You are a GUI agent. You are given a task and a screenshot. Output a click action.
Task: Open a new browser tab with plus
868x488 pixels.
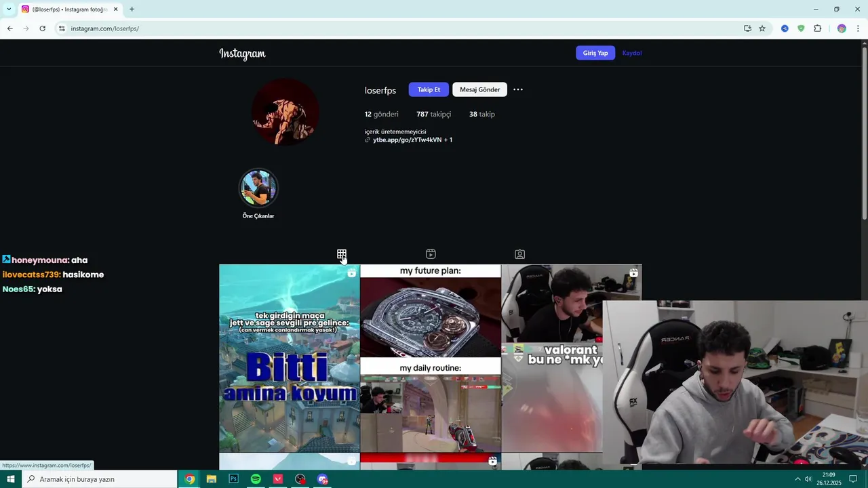click(132, 9)
